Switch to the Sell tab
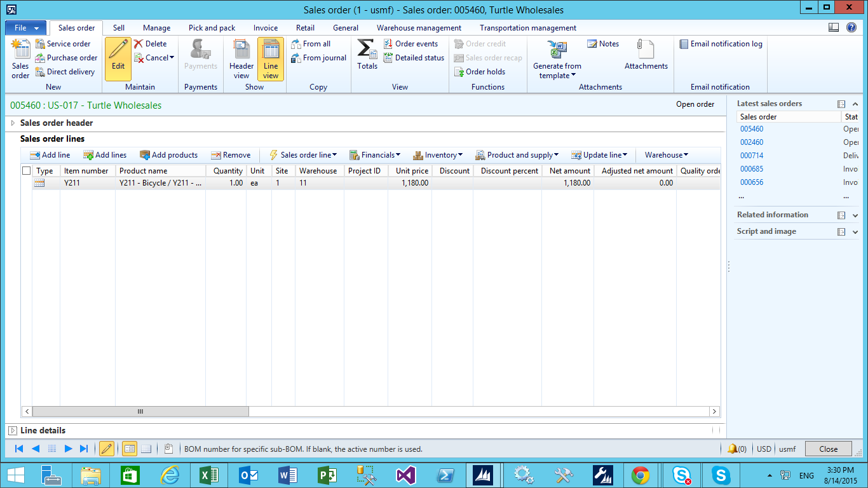868x488 pixels. click(x=119, y=28)
